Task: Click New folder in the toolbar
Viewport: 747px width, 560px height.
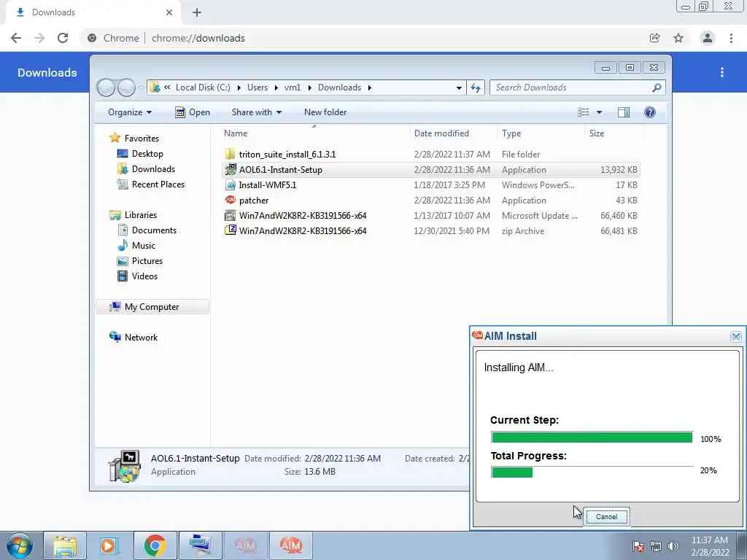Action: click(x=325, y=112)
